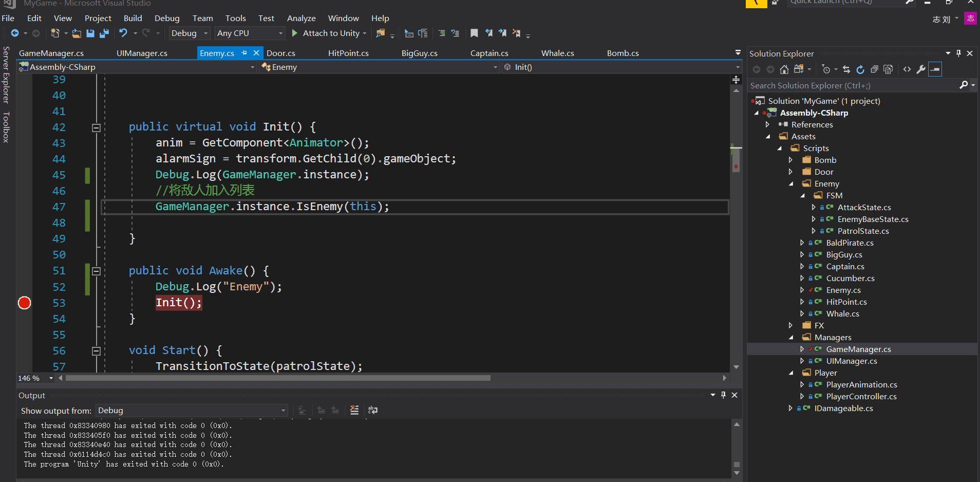Close the Output panel
The width and height of the screenshot is (980, 482).
click(x=734, y=395)
